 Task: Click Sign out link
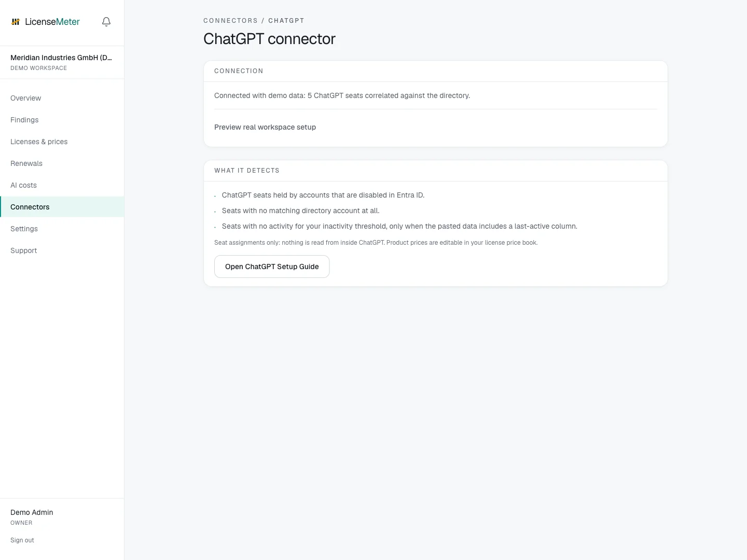(x=22, y=540)
